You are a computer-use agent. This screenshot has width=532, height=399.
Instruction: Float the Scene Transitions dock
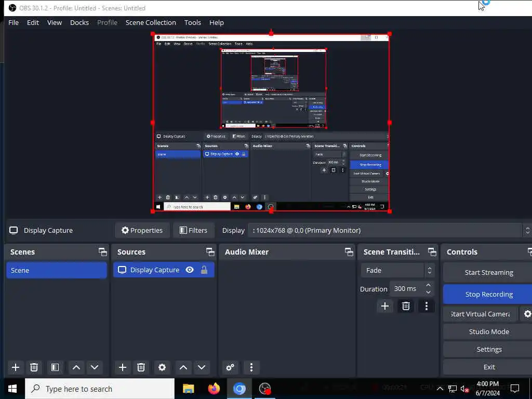click(432, 252)
